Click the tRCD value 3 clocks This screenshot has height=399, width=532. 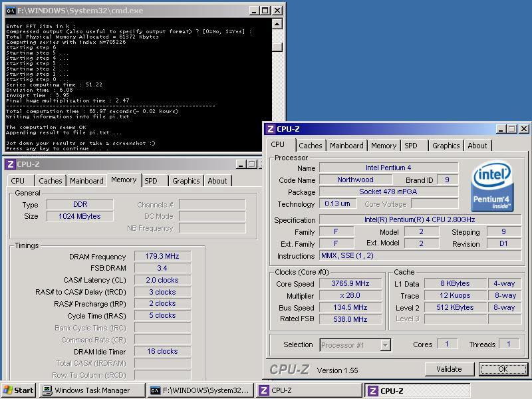pyautogui.click(x=162, y=292)
